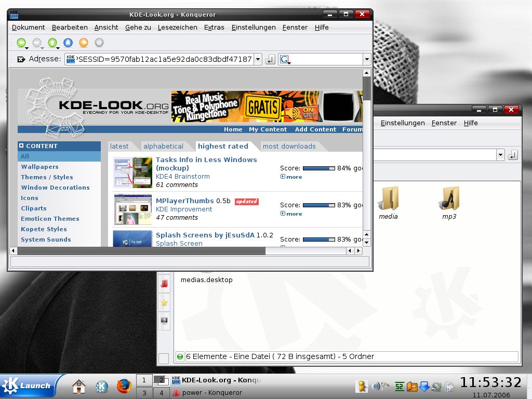
Task: Open the Home folder panel icon
Action: coord(79,387)
